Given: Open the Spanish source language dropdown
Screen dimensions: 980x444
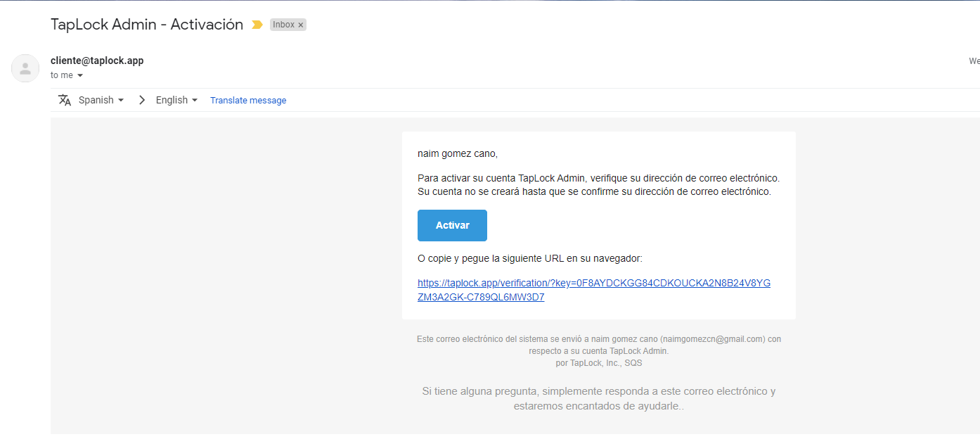Looking at the screenshot, I should point(101,100).
